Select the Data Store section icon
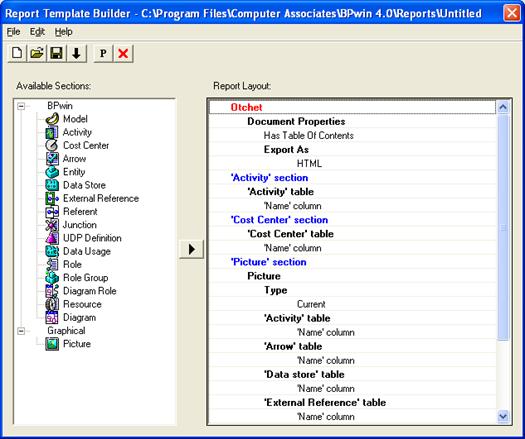Image resolution: width=525 pixels, height=439 pixels. tap(52, 185)
